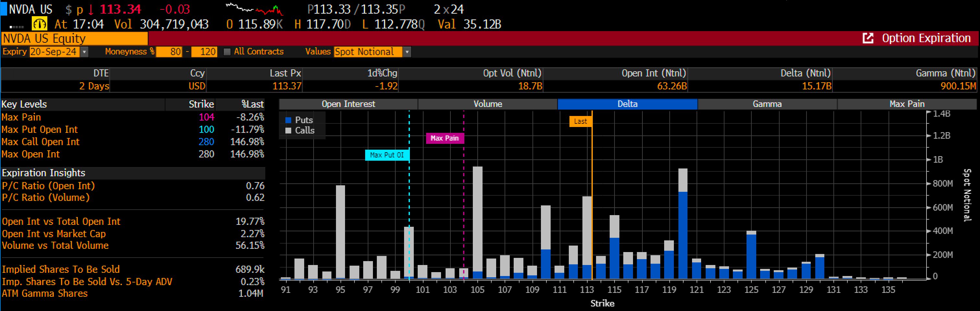The height and width of the screenshot is (311, 980).
Task: Click the 1d%Chg value -1.92
Action: point(386,86)
